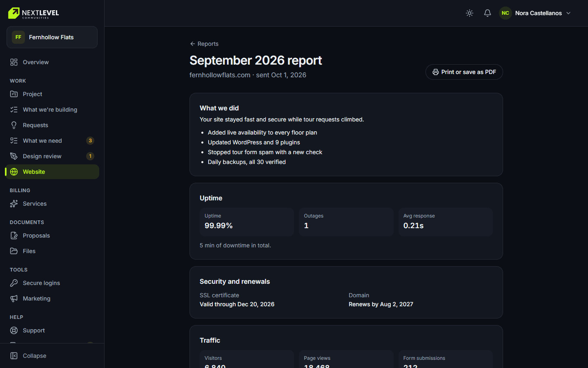Open the Secure logins label in the sidebar

[41, 283]
